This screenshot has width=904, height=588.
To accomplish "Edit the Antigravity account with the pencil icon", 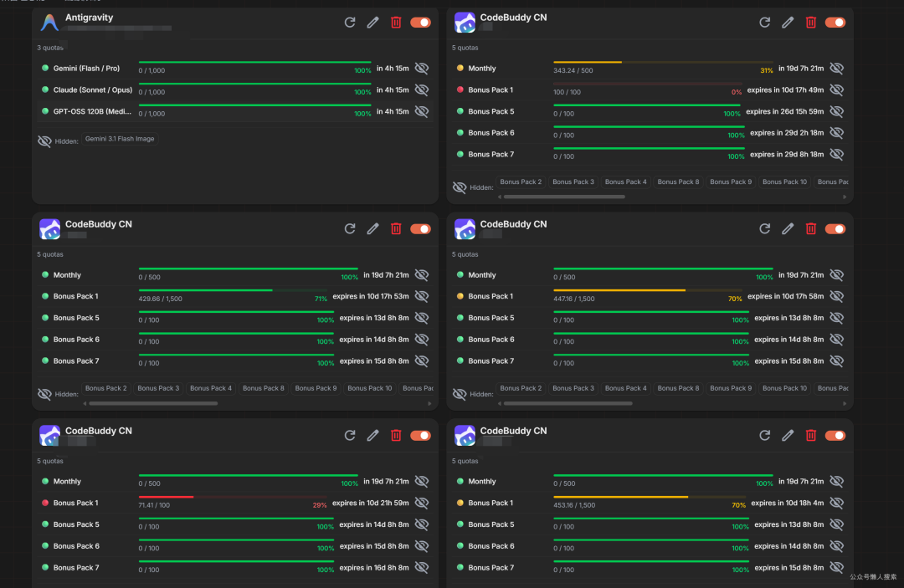I will [x=373, y=23].
